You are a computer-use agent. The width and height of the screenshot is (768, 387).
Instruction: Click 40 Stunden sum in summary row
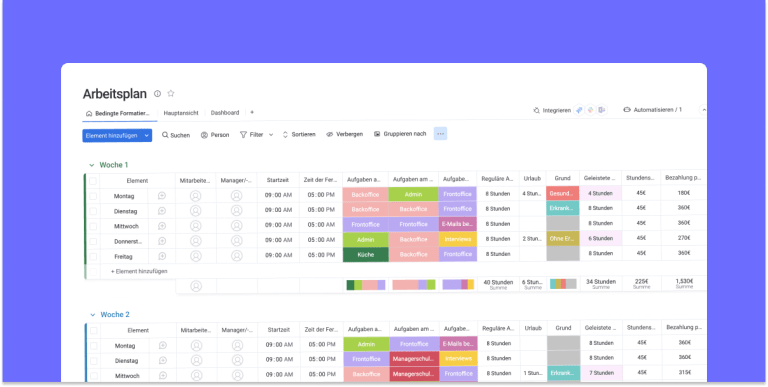[498, 284]
